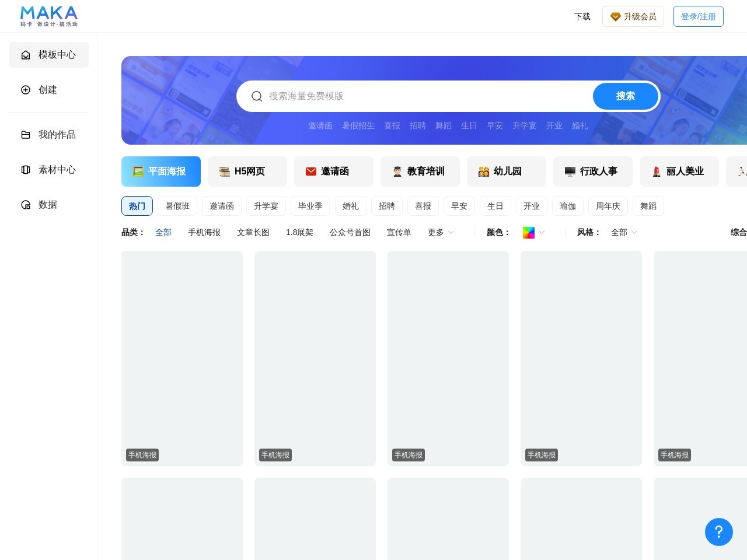
Task: Click the material center icon
Action: tap(26, 170)
